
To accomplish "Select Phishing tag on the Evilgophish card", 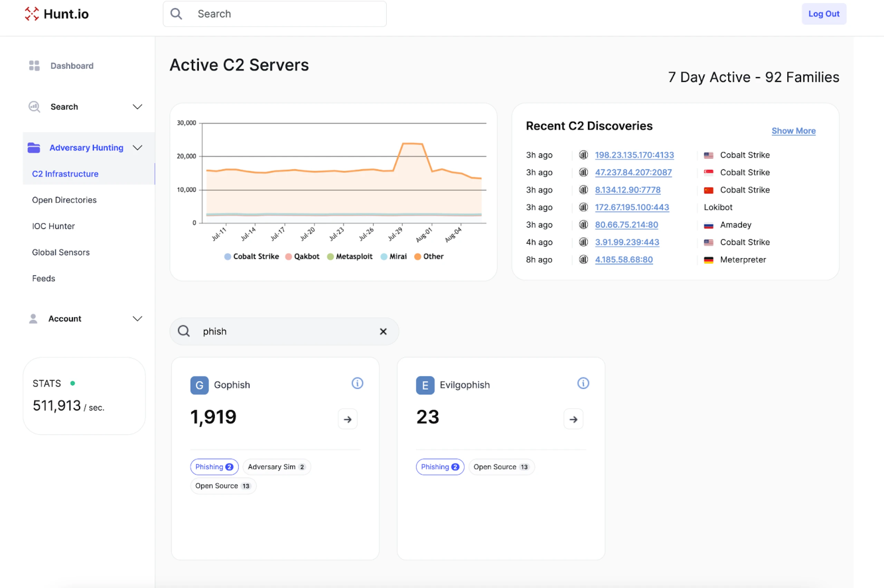I will click(x=440, y=467).
